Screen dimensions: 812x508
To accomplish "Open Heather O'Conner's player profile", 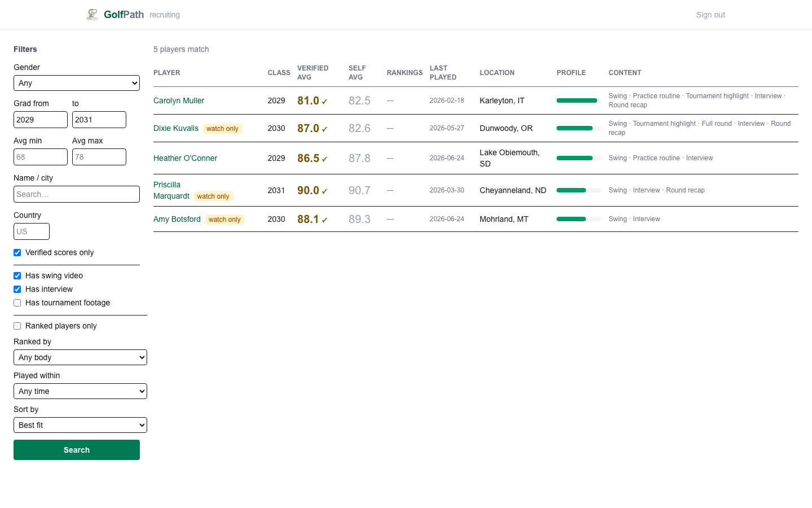I will (x=185, y=158).
